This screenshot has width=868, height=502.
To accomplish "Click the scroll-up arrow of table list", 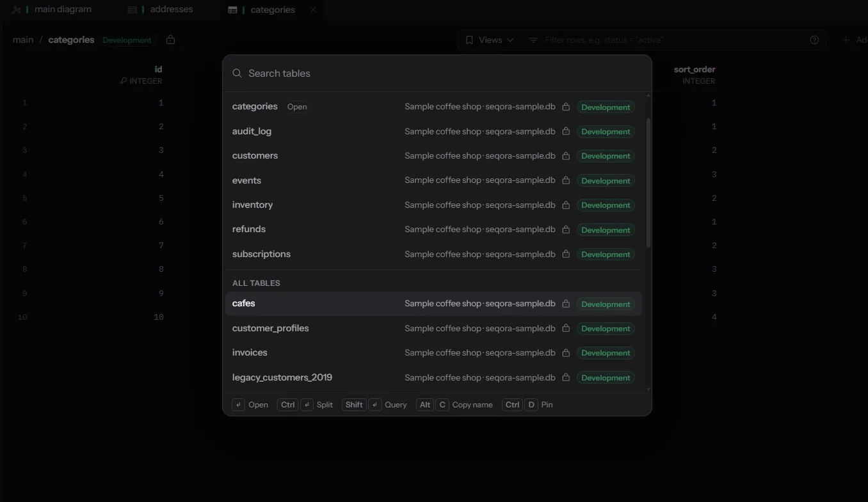I will 648,95.
